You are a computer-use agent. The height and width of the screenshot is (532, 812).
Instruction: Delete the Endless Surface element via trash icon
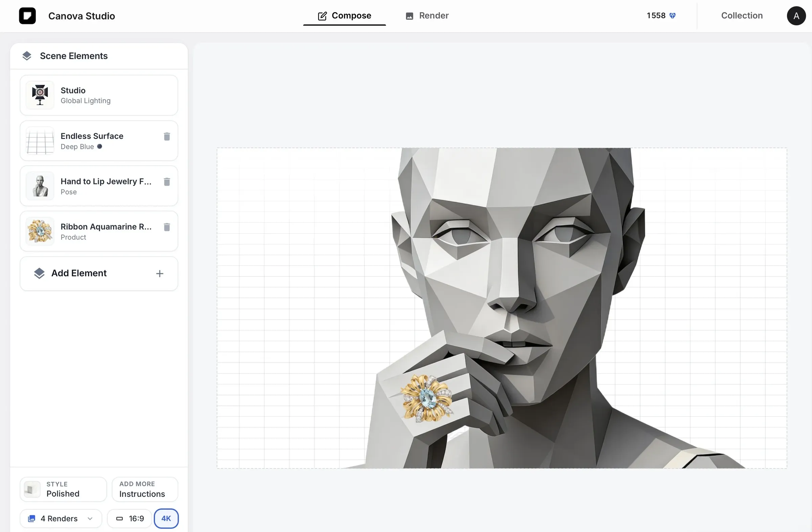pyautogui.click(x=167, y=136)
